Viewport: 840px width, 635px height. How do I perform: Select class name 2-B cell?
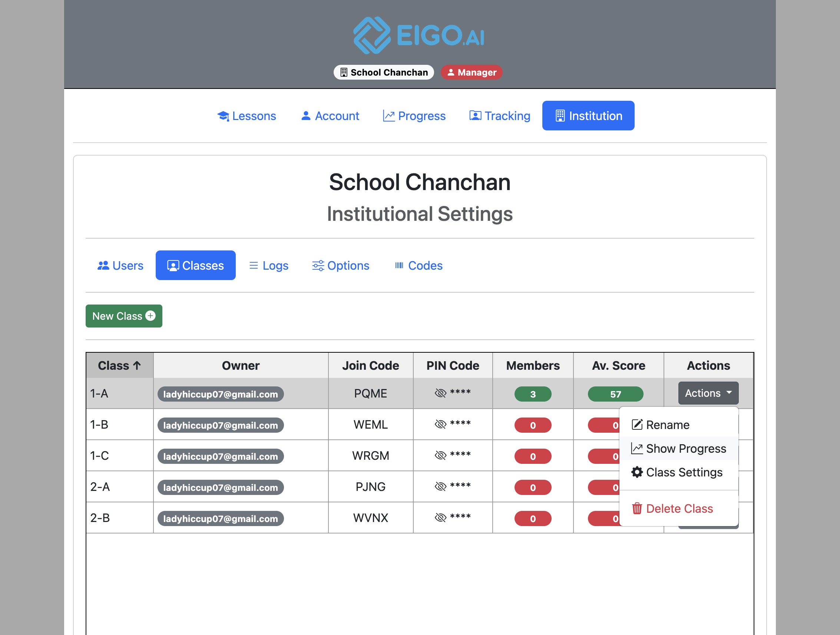120,518
